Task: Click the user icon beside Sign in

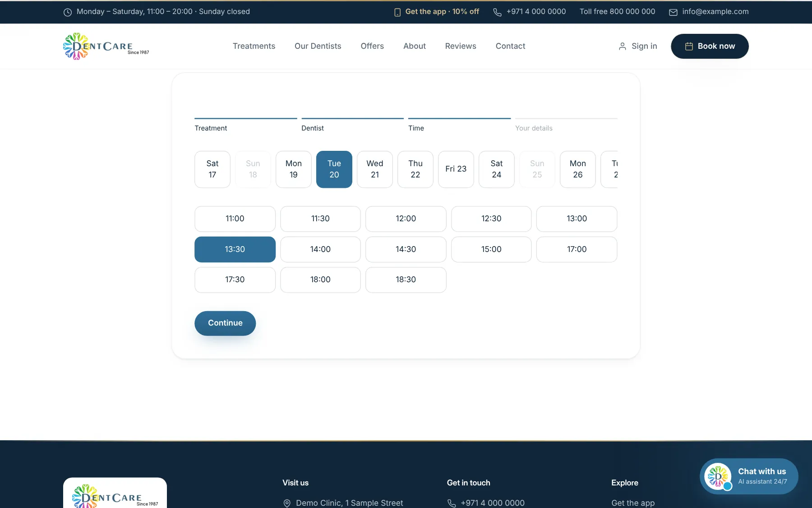Action: 623,46
